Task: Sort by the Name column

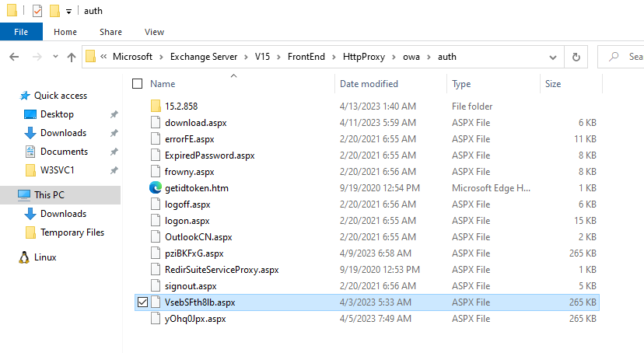Action: (x=163, y=84)
